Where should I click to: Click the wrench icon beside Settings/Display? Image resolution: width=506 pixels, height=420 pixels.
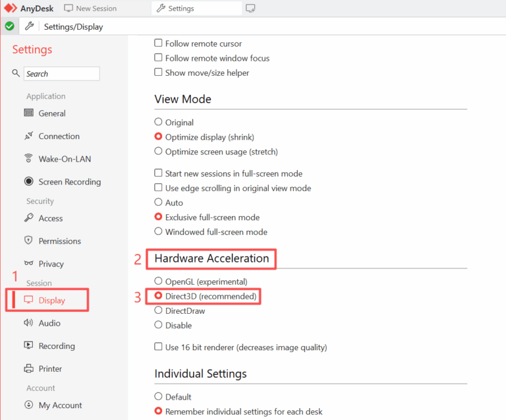30,26
